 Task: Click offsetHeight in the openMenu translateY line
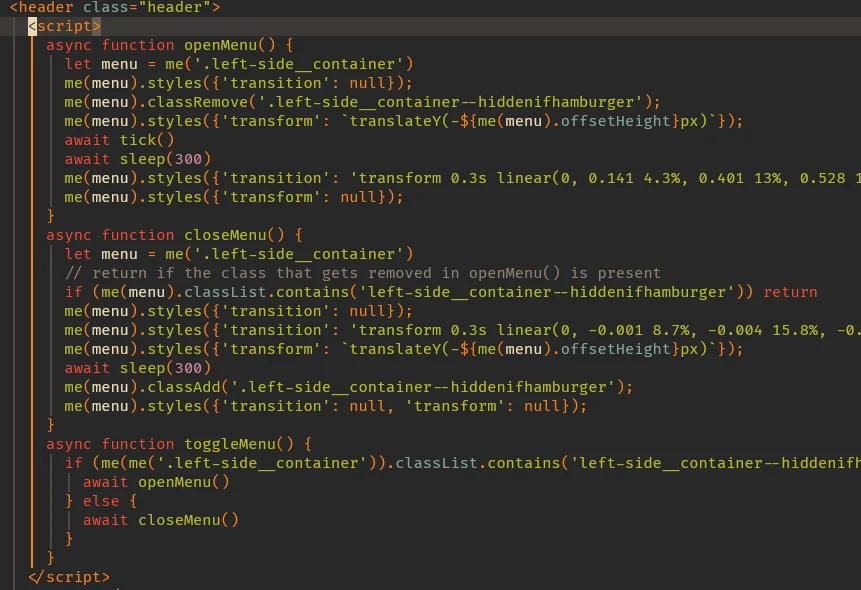615,121
